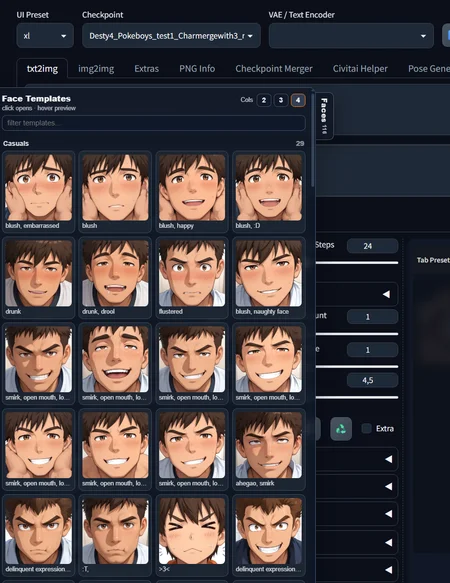Viewport: 450px width, 583px height.
Task: Enable the Extra checkbox
Action: point(367,428)
